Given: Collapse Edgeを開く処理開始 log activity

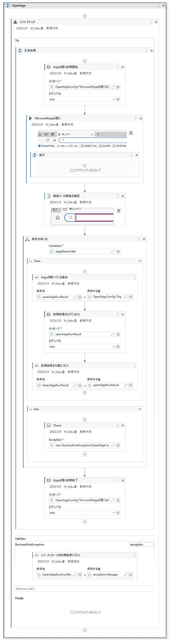Looking at the screenshot, I should coord(123,67).
